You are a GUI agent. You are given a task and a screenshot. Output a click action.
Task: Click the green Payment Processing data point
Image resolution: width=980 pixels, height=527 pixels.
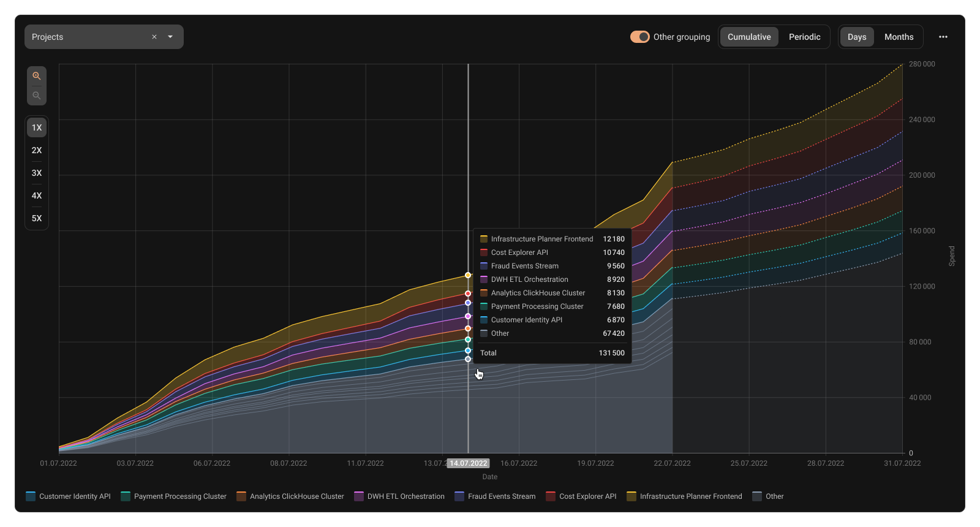tap(468, 339)
